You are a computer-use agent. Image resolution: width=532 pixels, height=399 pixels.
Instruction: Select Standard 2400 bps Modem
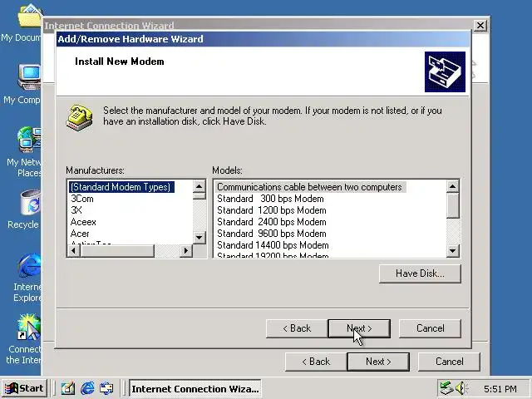(272, 222)
